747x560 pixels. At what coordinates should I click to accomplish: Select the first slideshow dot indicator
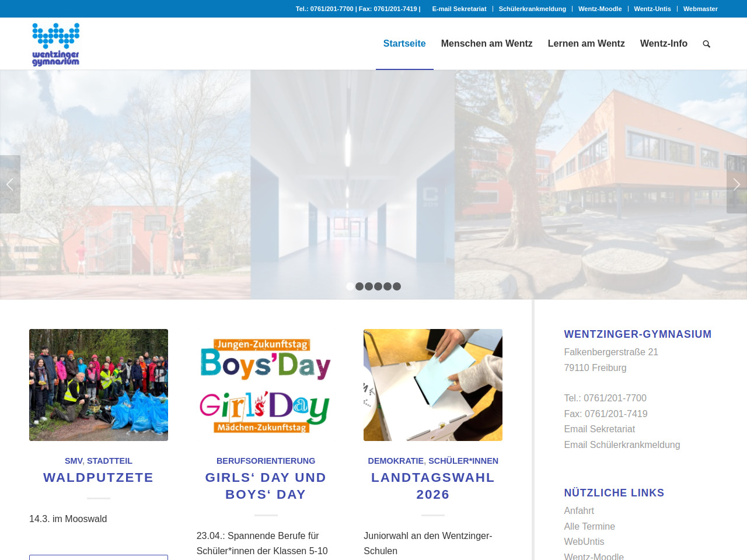click(350, 286)
